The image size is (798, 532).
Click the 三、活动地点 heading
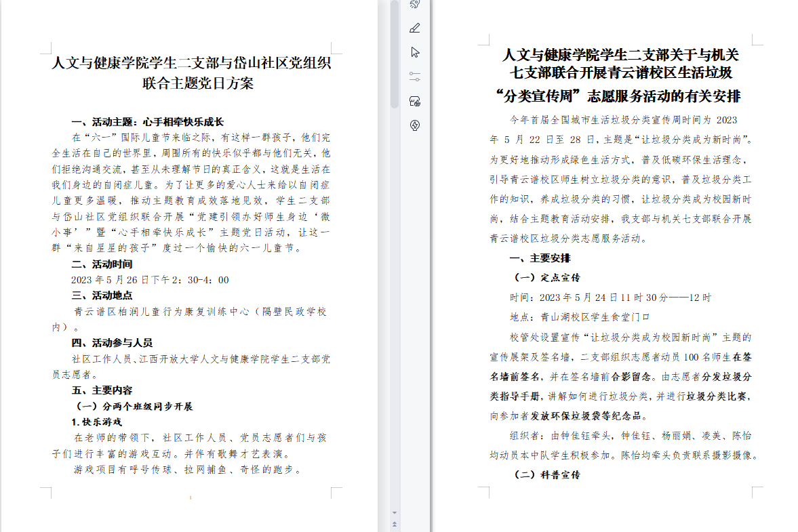tap(102, 295)
